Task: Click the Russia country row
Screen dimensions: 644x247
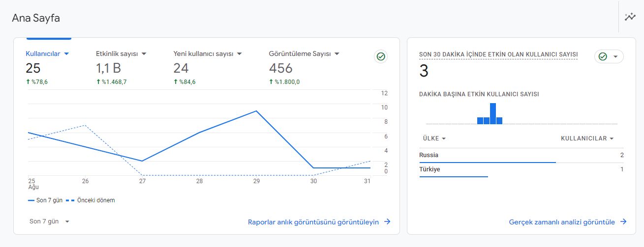Action: click(x=521, y=155)
